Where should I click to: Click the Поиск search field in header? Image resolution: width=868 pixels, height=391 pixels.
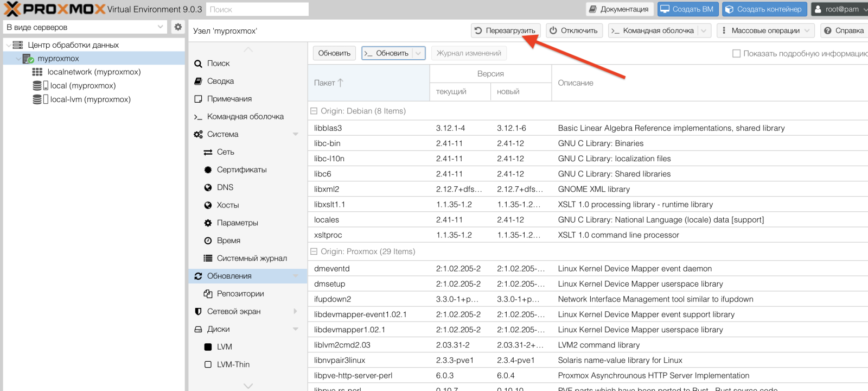tap(257, 9)
